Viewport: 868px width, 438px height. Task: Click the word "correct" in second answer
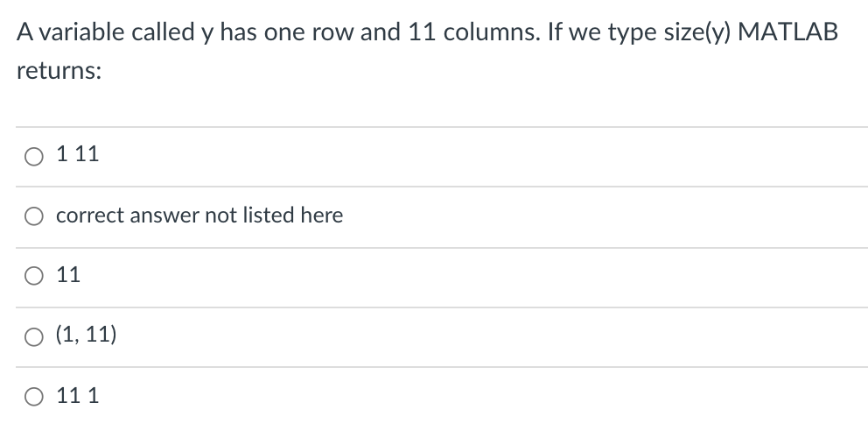[89, 215]
